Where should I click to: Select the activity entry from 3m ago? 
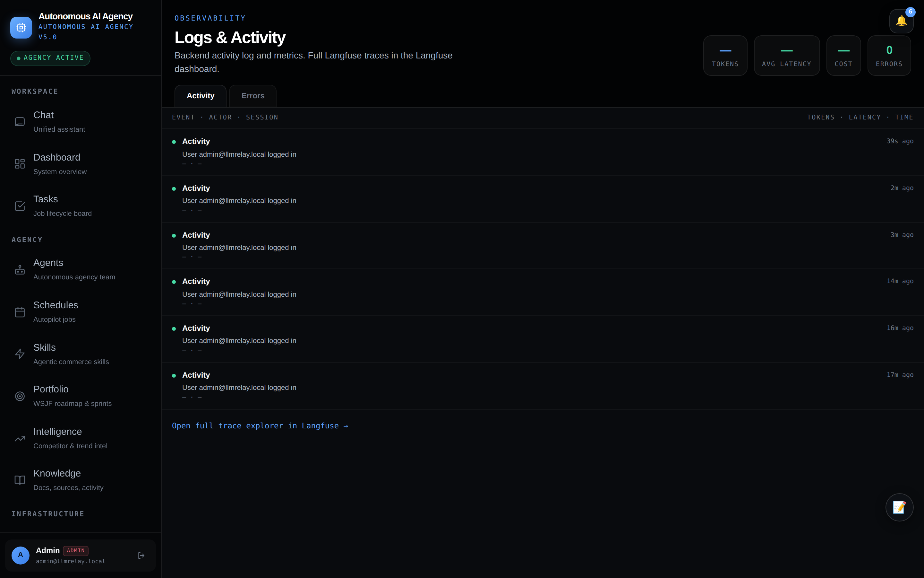[x=543, y=246]
